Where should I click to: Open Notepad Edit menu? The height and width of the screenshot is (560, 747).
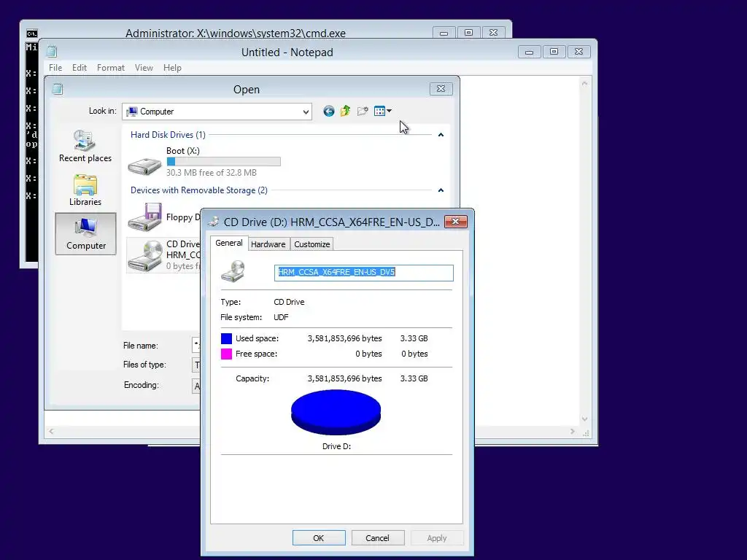(79, 68)
